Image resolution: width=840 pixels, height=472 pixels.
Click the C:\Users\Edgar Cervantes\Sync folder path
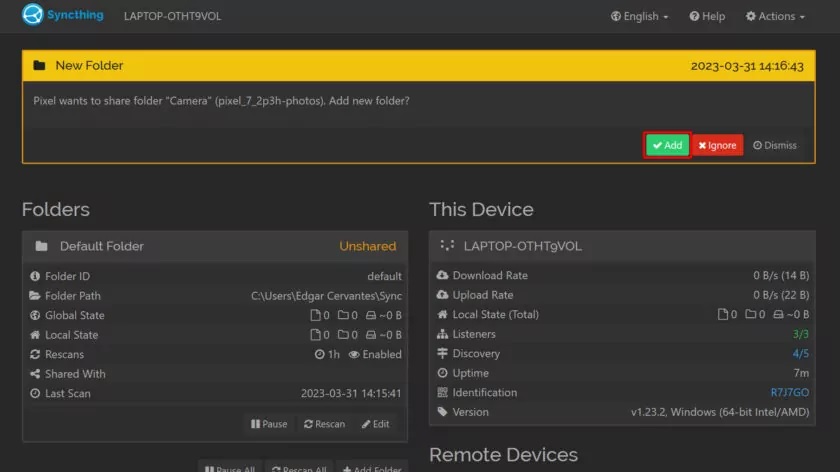click(326, 296)
